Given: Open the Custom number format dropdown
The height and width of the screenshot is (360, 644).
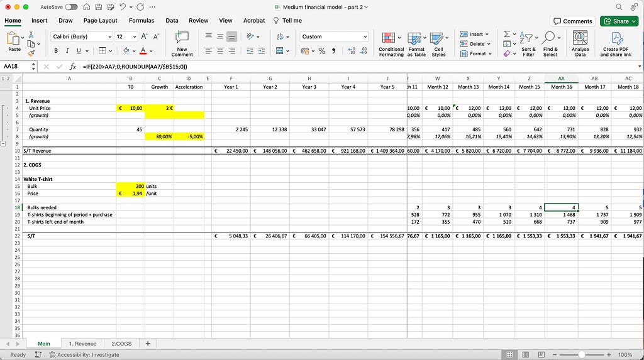Looking at the screenshot, I should (365, 36).
